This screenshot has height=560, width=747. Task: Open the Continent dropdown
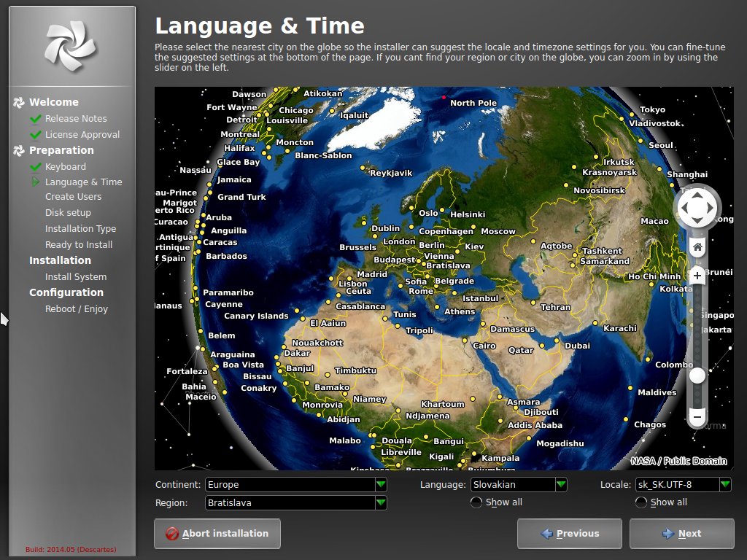coord(296,484)
